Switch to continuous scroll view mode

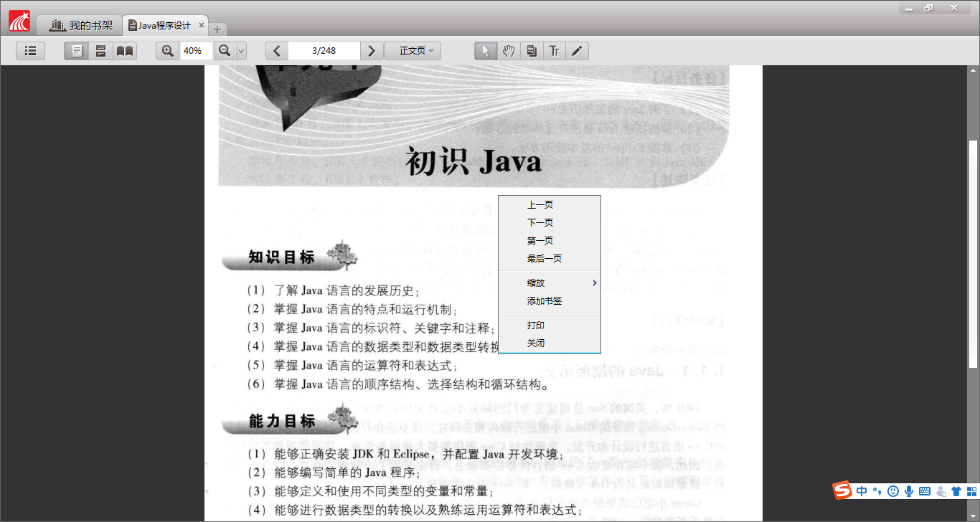point(100,51)
